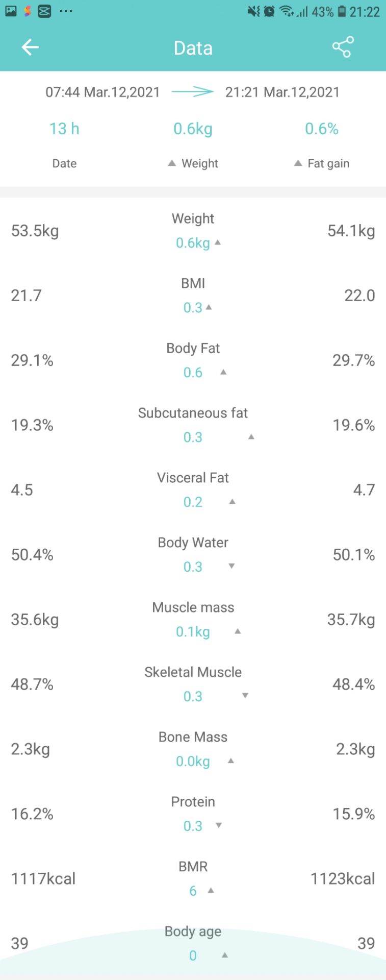Tap the battery icon in status bar
Screen dimensions: 386x980
coord(342,11)
